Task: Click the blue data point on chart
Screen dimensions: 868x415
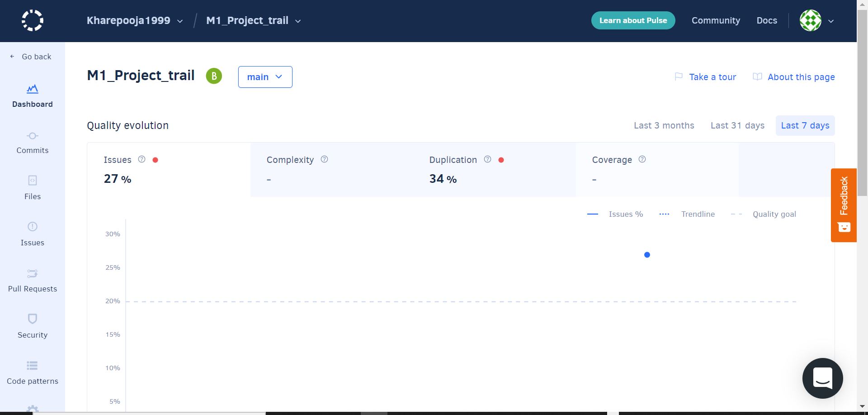Action: 647,255
